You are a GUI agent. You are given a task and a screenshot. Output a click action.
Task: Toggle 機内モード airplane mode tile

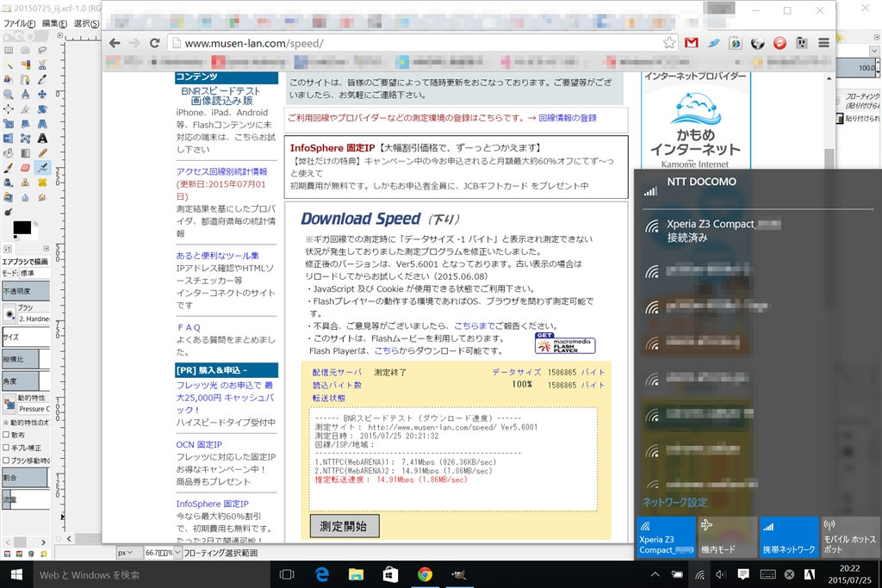(x=727, y=537)
